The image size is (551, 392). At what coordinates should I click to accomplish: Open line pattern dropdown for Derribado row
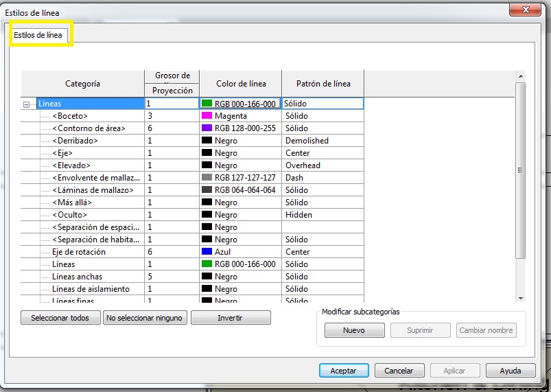point(322,141)
